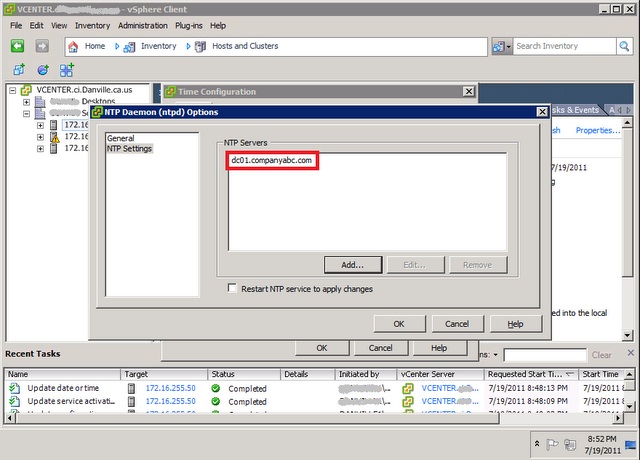The width and height of the screenshot is (640, 460).
Task: Open the File menu
Action: click(x=16, y=25)
